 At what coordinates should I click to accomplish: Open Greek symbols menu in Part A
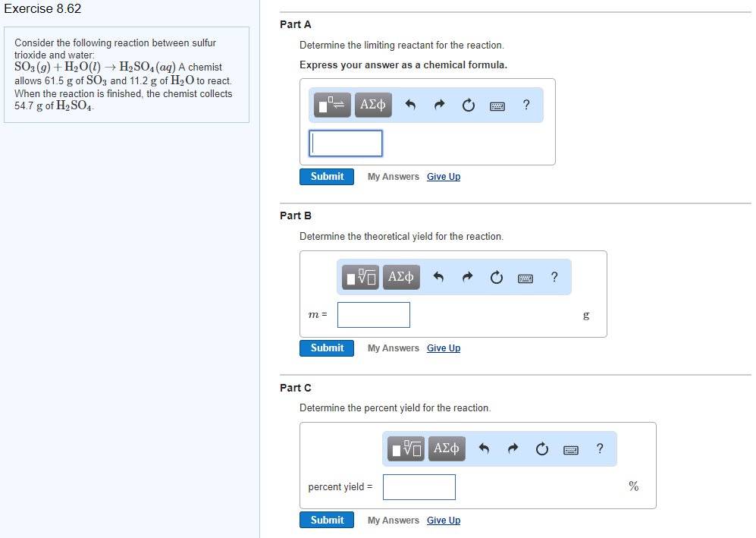pyautogui.click(x=373, y=105)
